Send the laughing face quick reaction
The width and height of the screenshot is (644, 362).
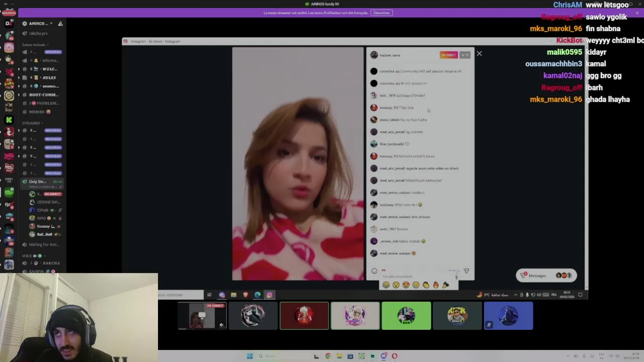pyautogui.click(x=386, y=285)
